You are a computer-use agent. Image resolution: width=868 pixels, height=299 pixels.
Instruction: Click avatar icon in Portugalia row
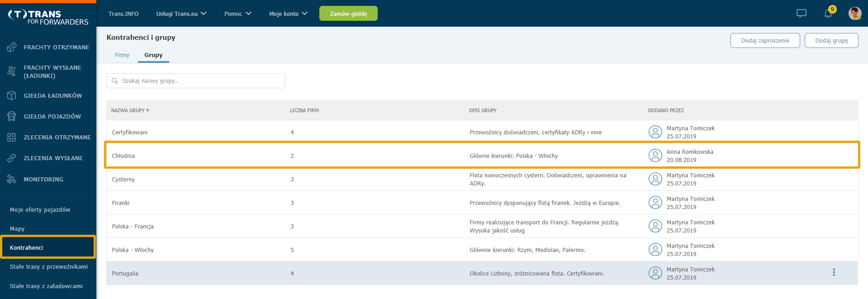click(x=655, y=273)
